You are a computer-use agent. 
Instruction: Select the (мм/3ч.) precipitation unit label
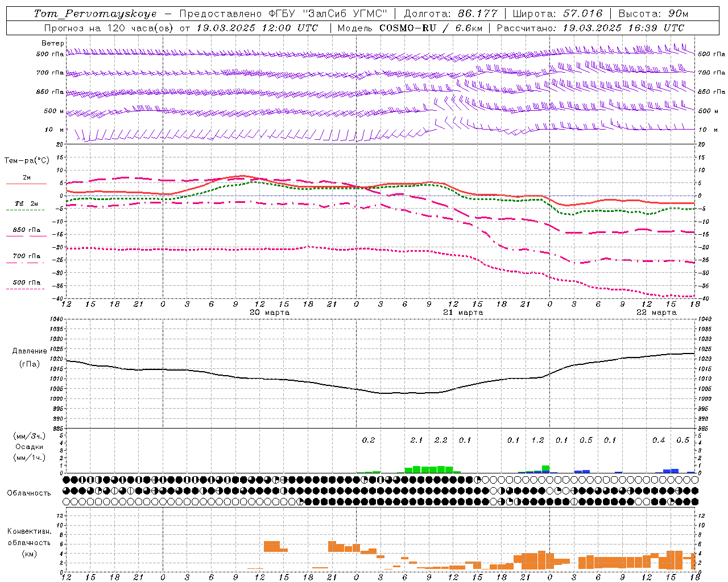(30, 436)
